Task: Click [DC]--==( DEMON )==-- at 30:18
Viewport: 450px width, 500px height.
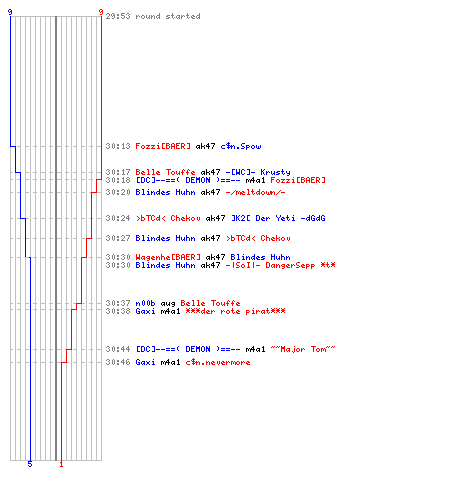Action: pyautogui.click(x=188, y=180)
